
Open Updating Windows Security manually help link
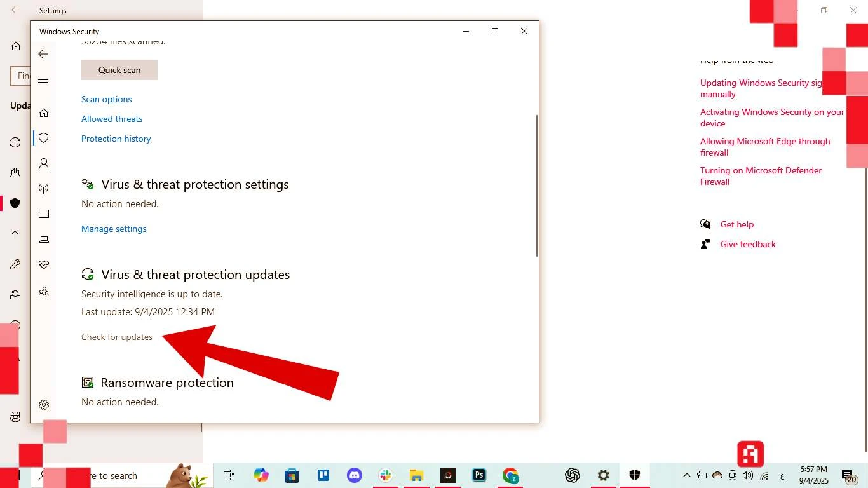pos(761,88)
